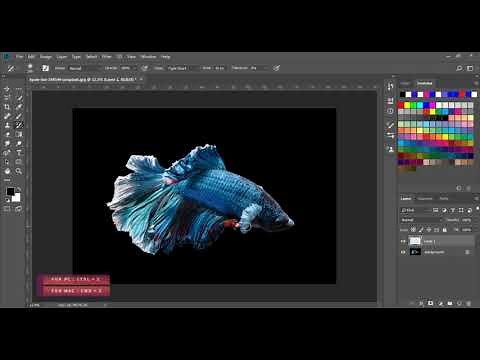The height and width of the screenshot is (360, 480).
Task: Select the Gradient tool
Action: pos(19,134)
